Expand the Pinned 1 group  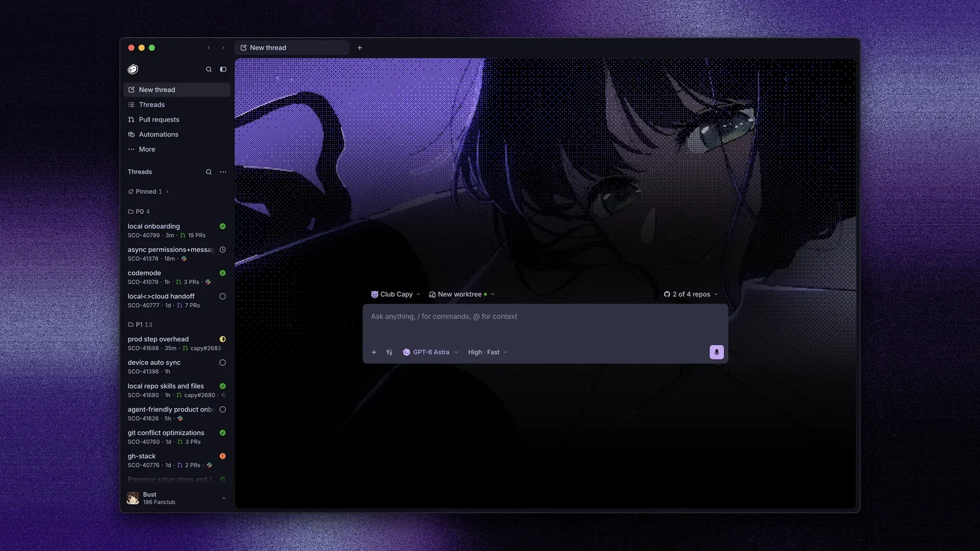(148, 191)
